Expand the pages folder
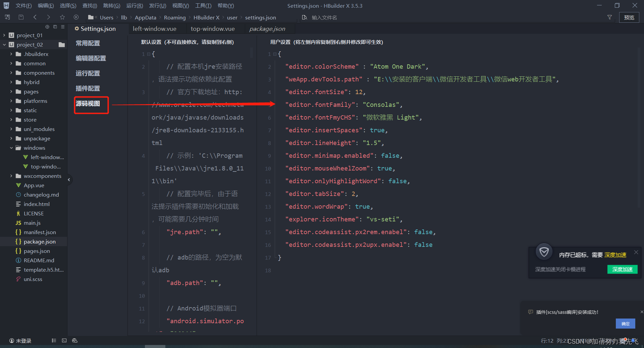The image size is (644, 348). click(x=11, y=91)
